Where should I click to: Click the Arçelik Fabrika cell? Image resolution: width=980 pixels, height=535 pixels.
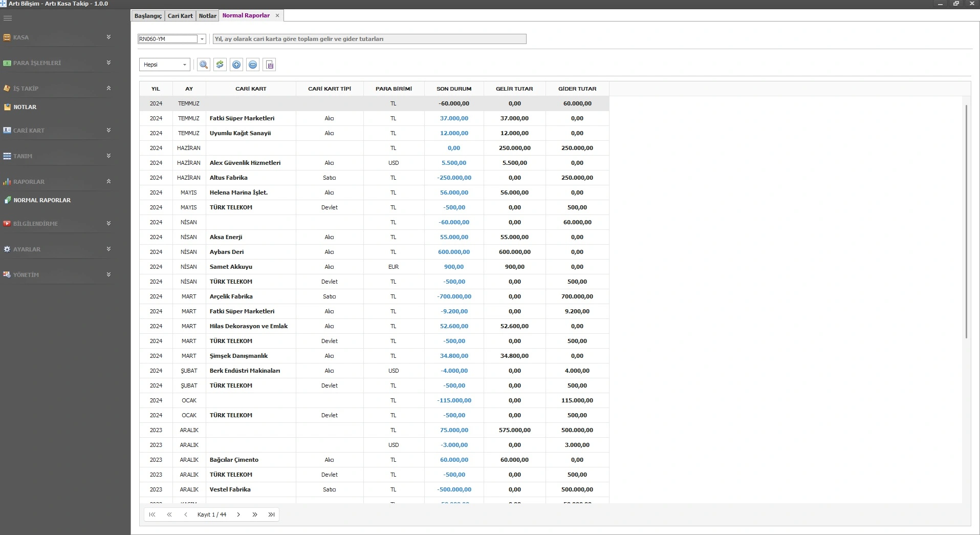tap(251, 296)
